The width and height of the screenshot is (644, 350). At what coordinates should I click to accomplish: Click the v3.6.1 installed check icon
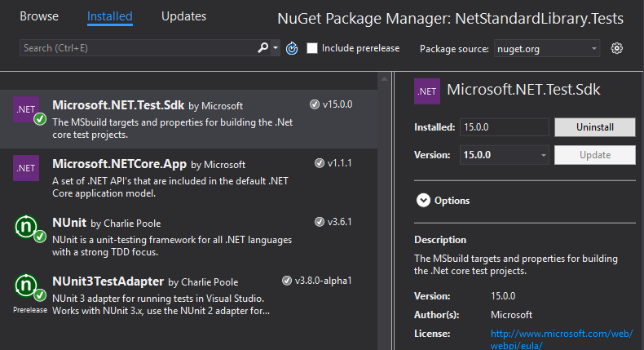coord(319,222)
